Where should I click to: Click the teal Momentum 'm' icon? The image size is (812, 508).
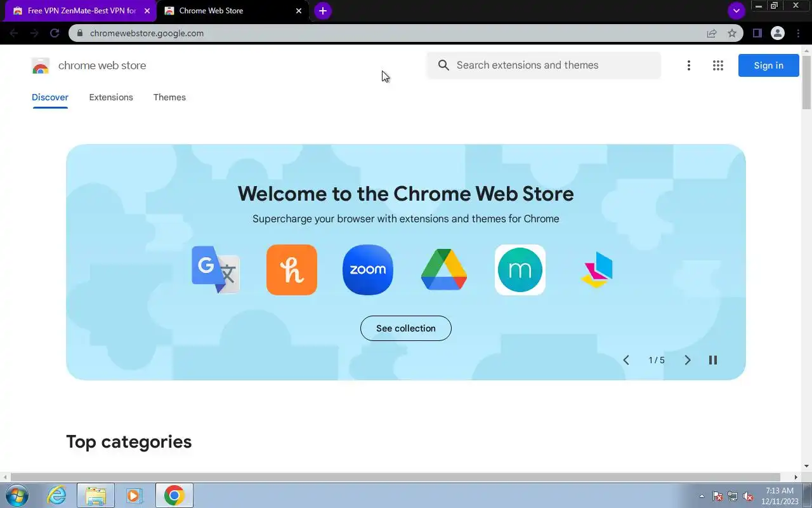pos(520,270)
